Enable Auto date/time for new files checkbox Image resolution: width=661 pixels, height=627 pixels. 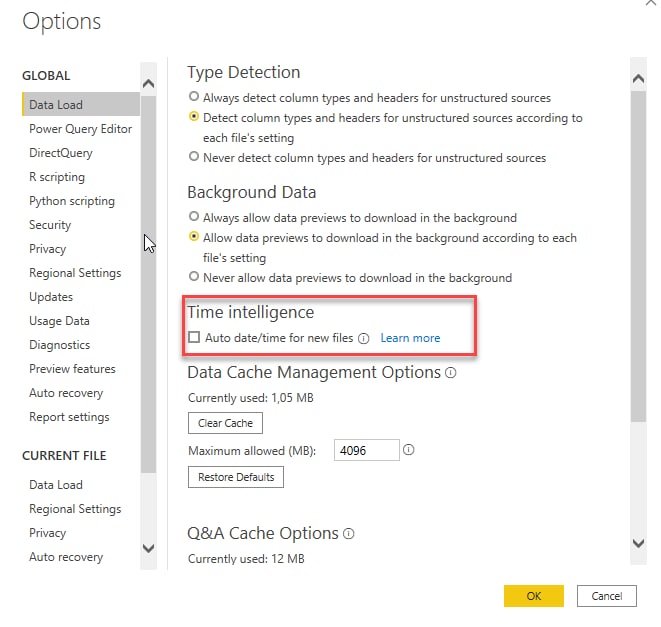(x=194, y=337)
